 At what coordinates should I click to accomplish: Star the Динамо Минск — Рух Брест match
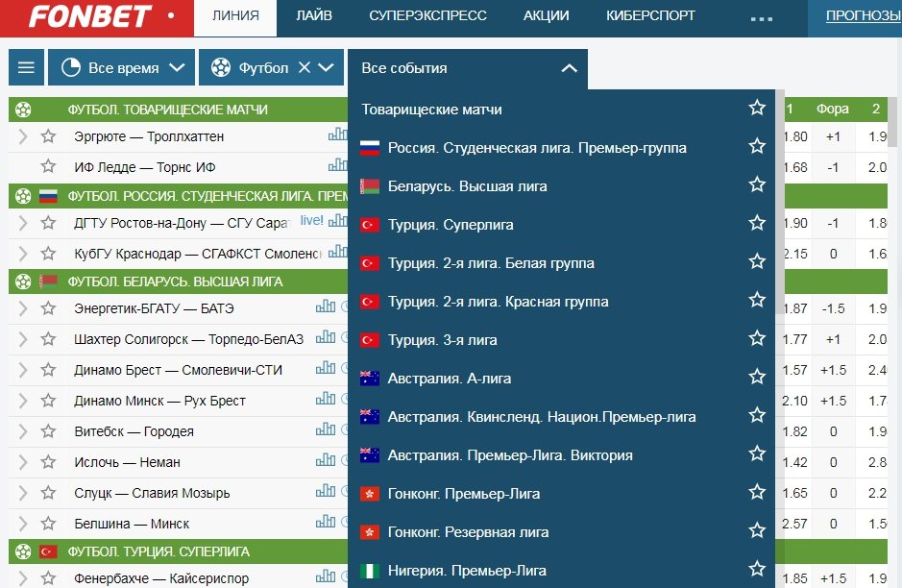coord(48,401)
